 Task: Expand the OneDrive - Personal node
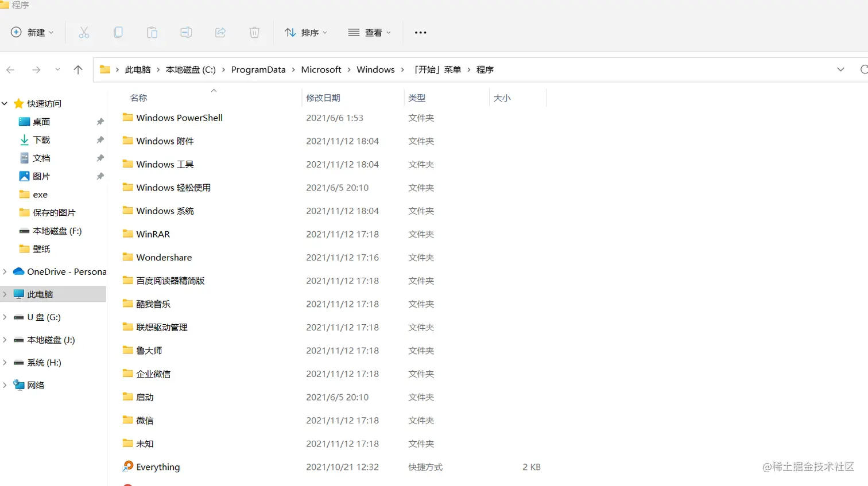[x=5, y=271]
